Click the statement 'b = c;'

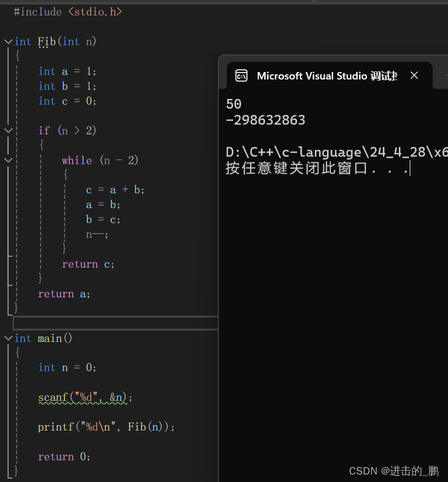coord(103,220)
